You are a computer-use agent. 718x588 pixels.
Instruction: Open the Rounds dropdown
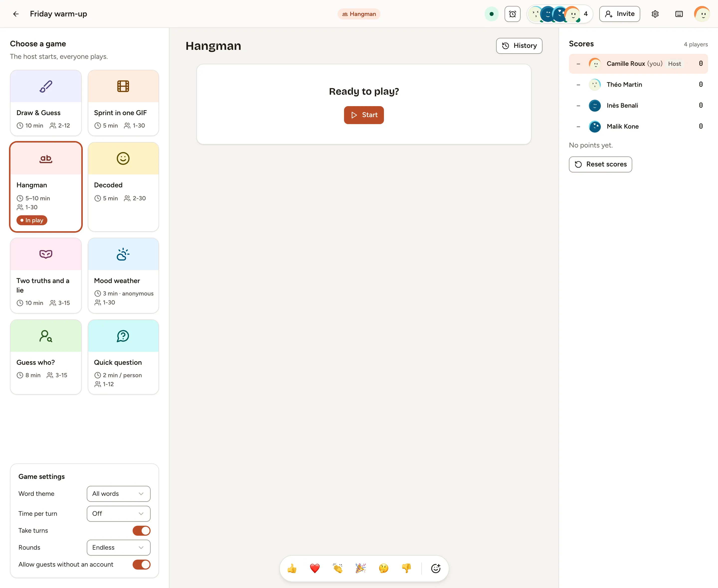(x=119, y=548)
